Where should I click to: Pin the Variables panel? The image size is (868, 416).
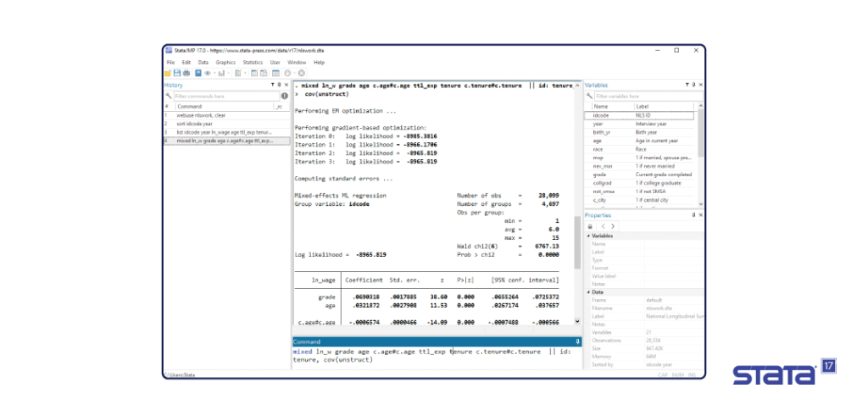693,85
